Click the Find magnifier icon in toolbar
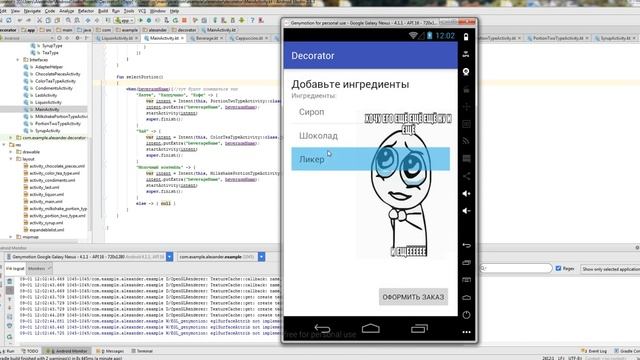This screenshot has width=640, height=360. coord(68,20)
